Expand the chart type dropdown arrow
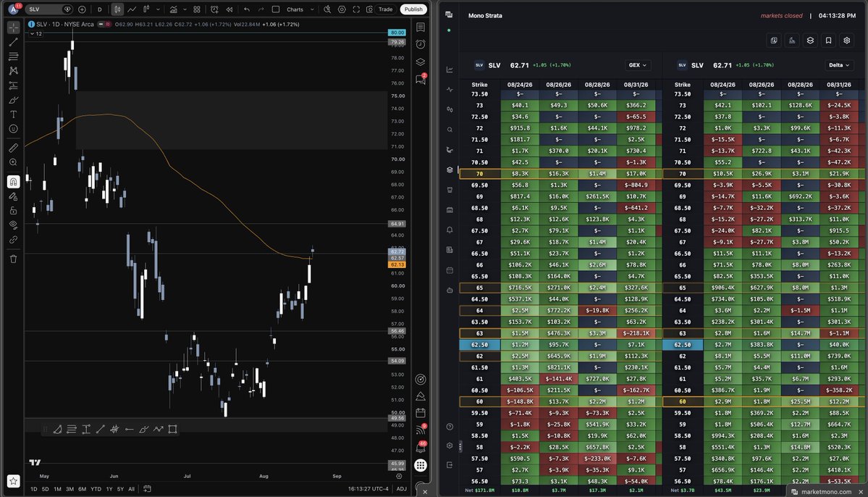 (159, 9)
